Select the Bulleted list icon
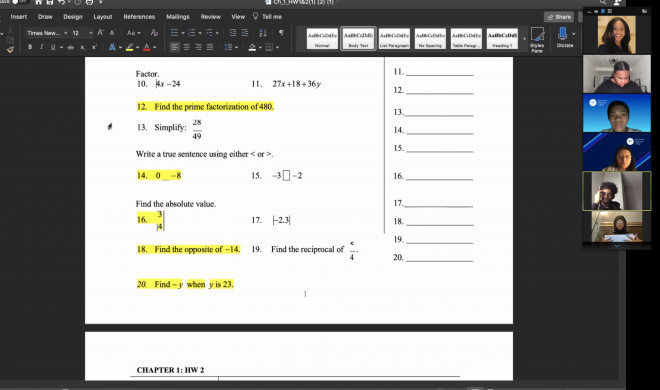660x390 pixels. click(x=174, y=33)
